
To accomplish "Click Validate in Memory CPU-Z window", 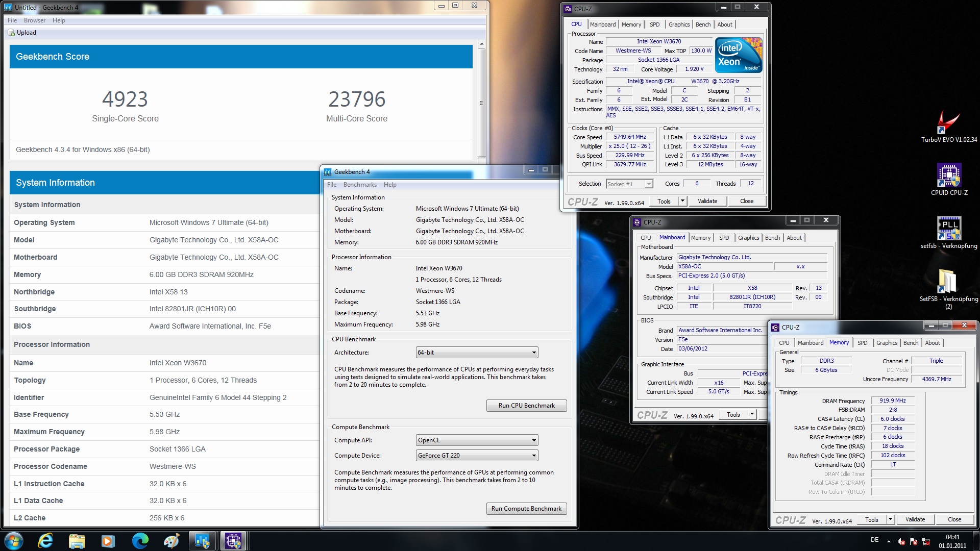I will [x=915, y=519].
